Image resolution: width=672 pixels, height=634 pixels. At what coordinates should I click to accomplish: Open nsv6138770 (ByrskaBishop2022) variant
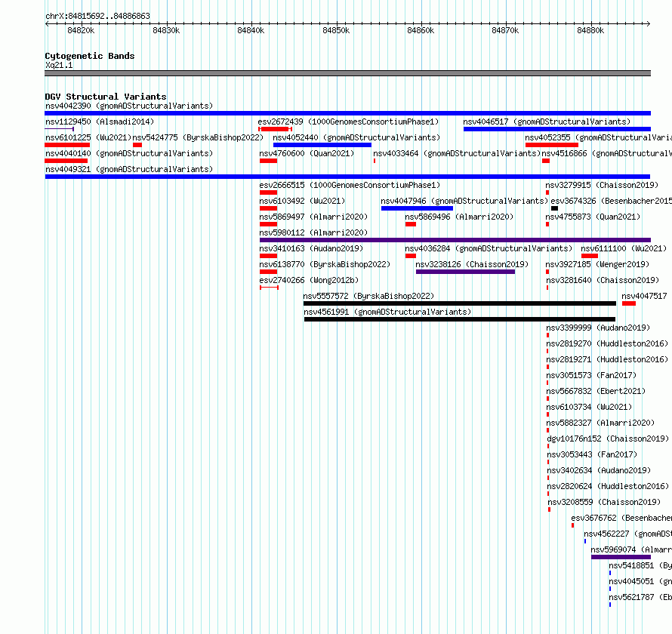pos(325,264)
